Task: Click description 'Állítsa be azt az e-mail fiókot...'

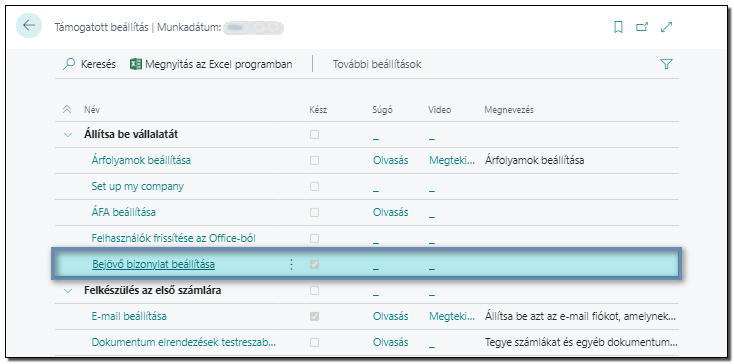Action: point(580,316)
